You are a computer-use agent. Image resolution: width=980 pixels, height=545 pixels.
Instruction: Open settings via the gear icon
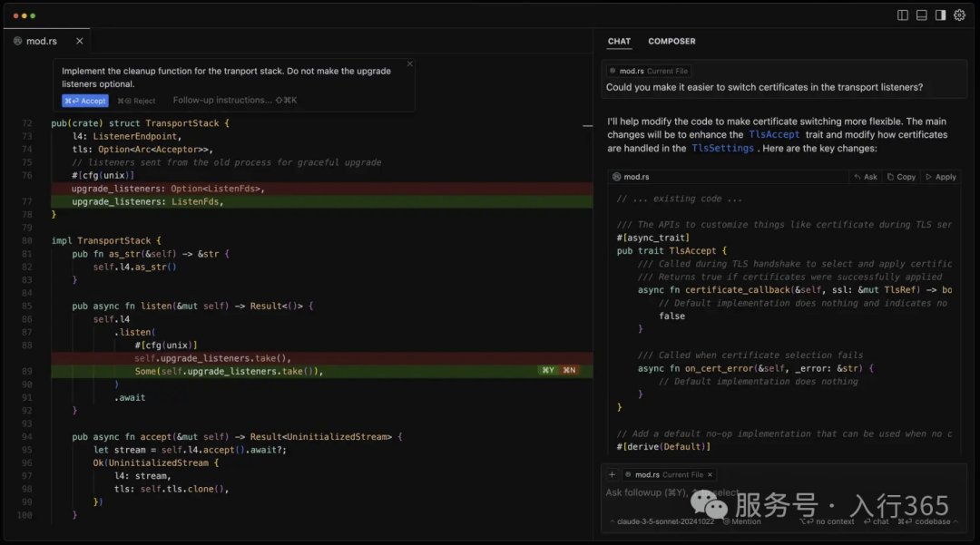pos(959,15)
